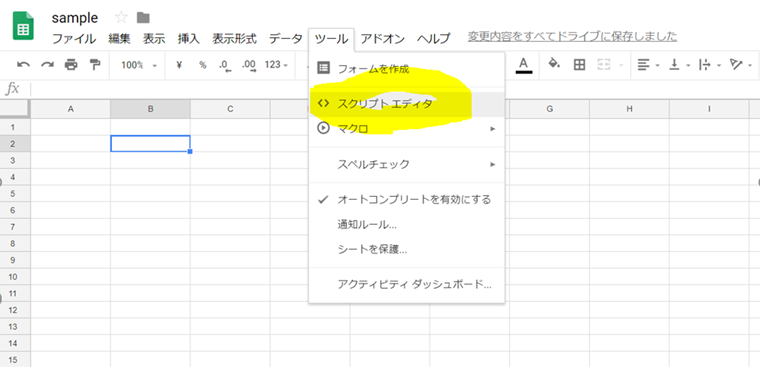The width and height of the screenshot is (760, 370).
Task: Open the ヘルプ menu
Action: pyautogui.click(x=433, y=39)
